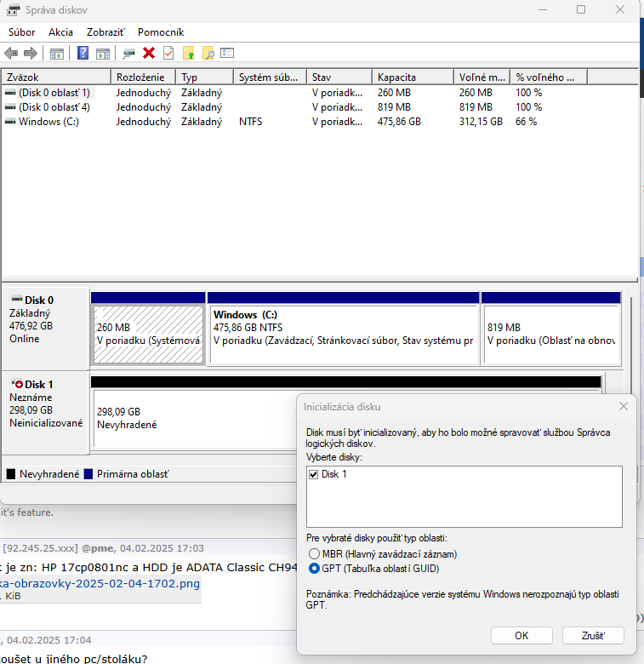Toggle the Disk 1 checkbox in dialog
Screen dimensions: 644x664
click(x=314, y=474)
